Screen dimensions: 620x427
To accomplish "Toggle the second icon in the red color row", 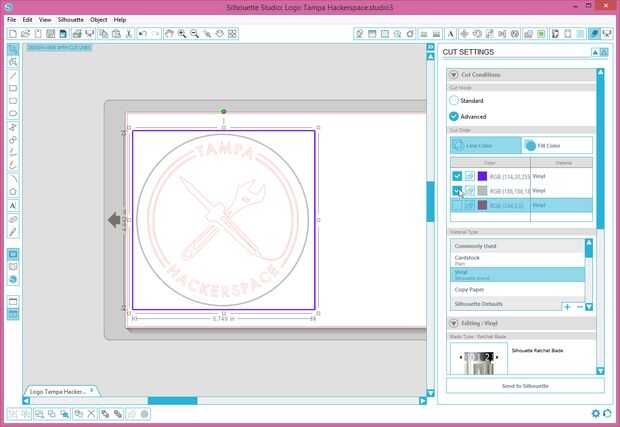I will click(x=470, y=205).
